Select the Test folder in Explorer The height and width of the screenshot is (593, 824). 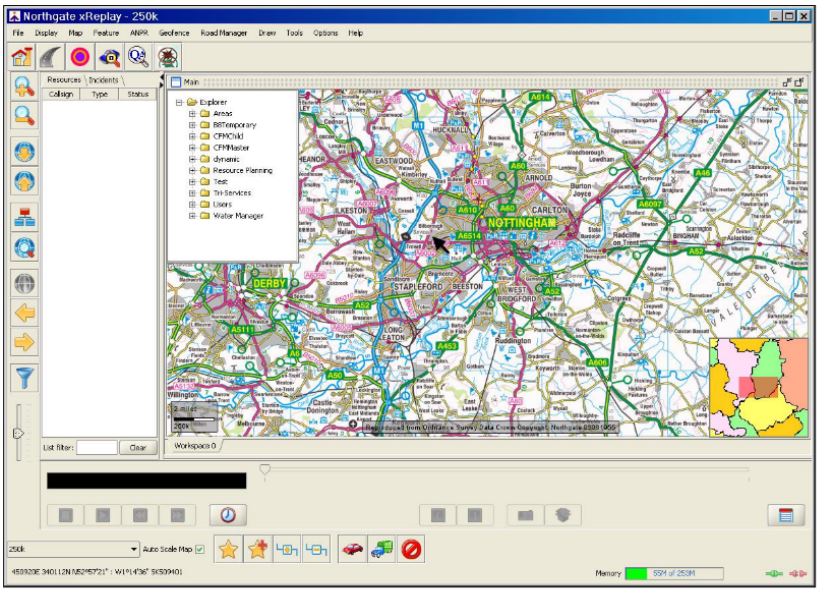coord(220,182)
